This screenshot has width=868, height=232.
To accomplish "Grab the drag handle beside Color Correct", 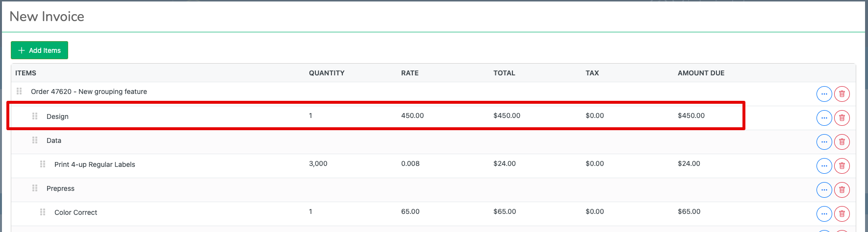I will 43,212.
